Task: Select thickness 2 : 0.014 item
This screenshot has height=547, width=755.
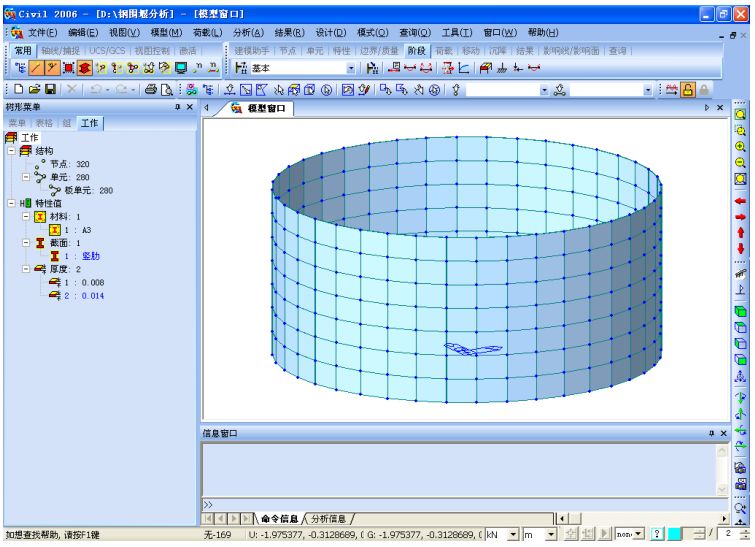Action: click(84, 296)
